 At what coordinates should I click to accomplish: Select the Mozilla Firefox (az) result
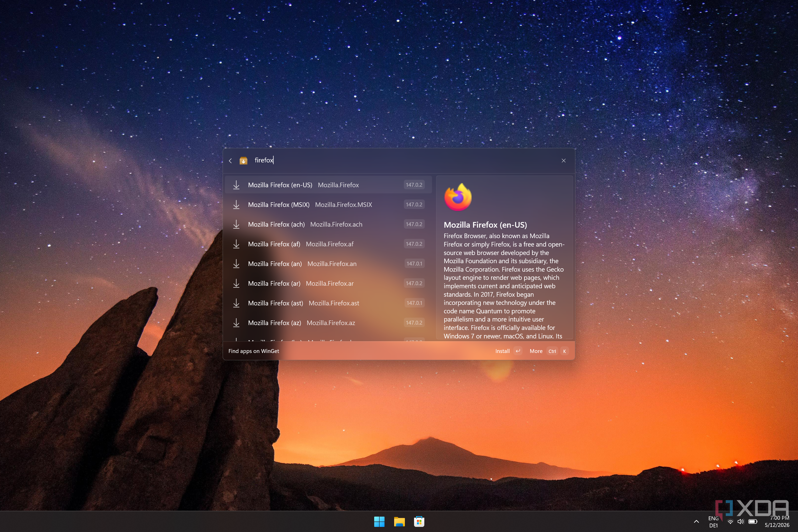coord(328,323)
